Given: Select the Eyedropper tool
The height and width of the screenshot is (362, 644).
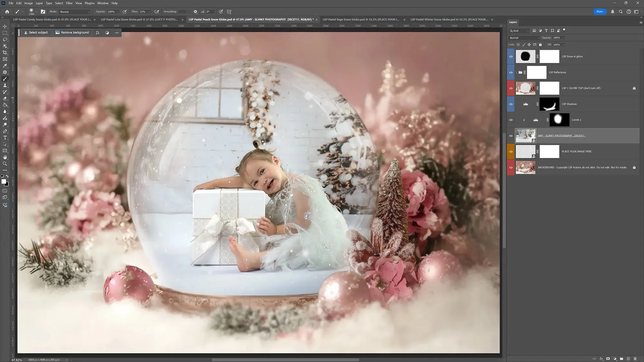Looking at the screenshot, I should 5,66.
